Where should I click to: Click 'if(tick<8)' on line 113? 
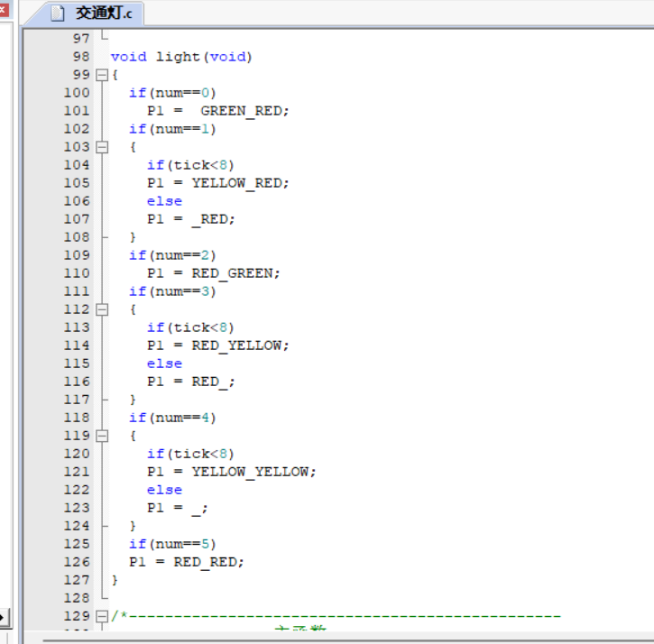pos(190,327)
